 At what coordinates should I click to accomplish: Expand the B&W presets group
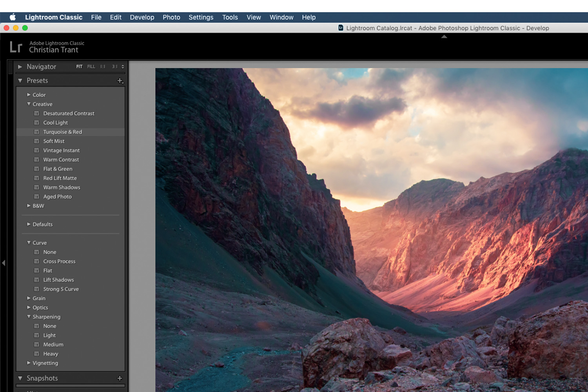click(x=29, y=206)
